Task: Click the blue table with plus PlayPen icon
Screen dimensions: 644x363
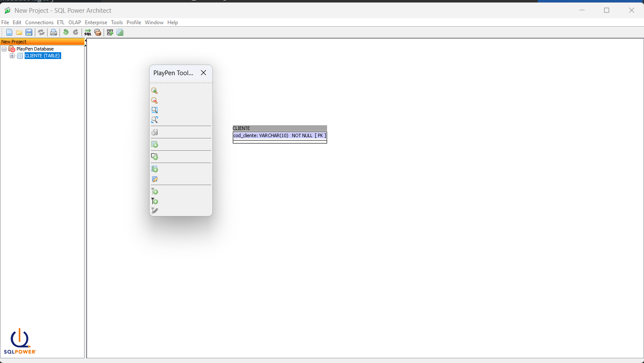Action: (155, 169)
